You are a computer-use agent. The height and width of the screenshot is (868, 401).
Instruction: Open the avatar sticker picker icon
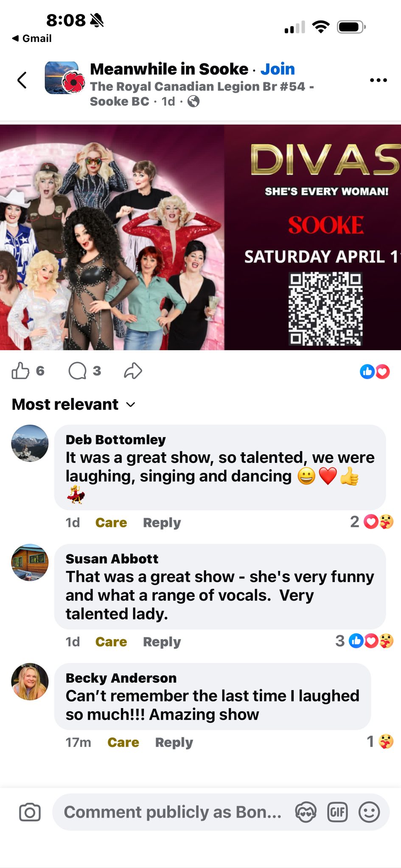click(306, 812)
